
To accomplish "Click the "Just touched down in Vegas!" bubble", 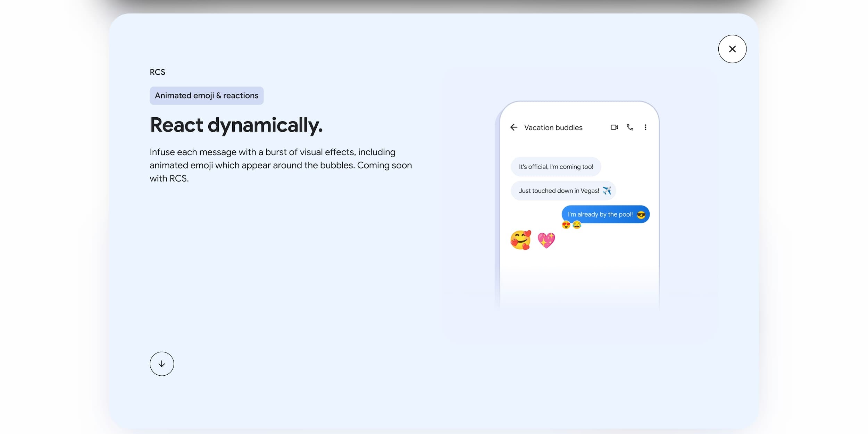I will tap(558, 191).
